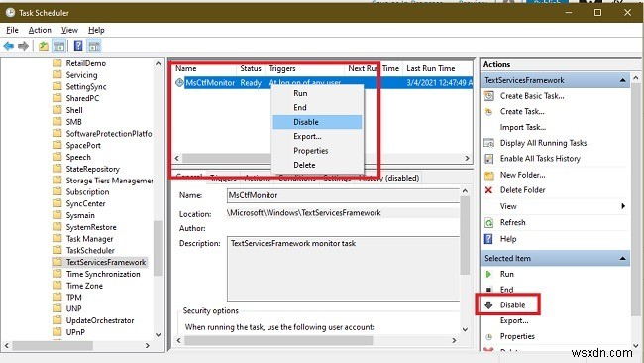Click the RetailDemo folder icon
This screenshot has height=363, width=644.
click(57, 63)
